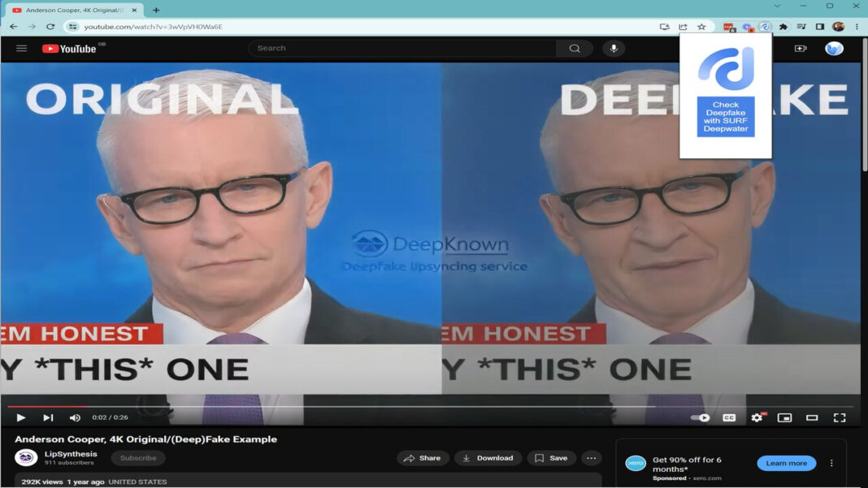868x488 pixels.
Task: Enable closed captions
Action: 727,417
